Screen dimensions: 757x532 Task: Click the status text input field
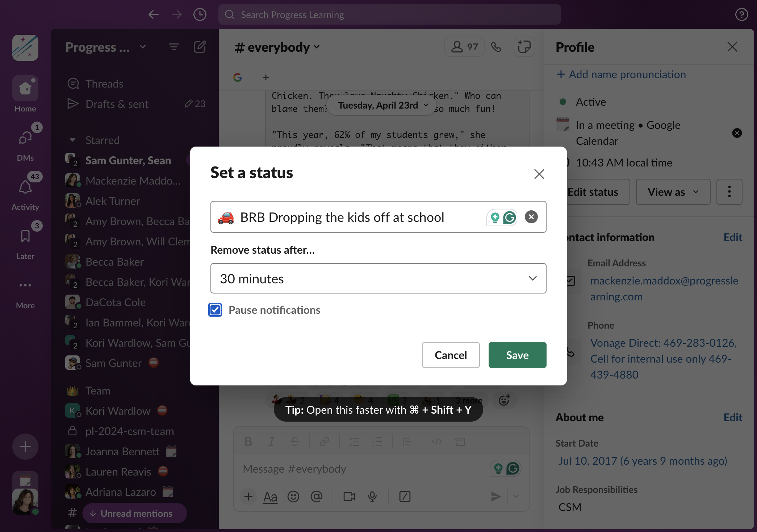(x=378, y=217)
